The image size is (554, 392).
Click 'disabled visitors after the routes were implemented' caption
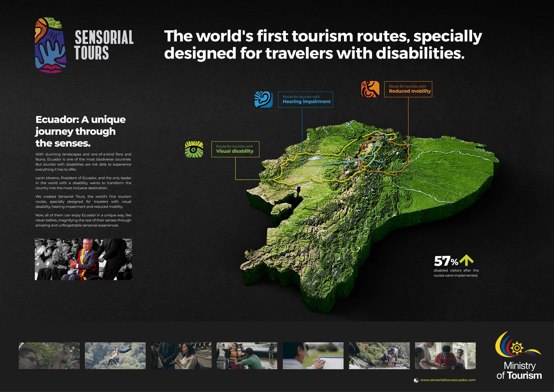coord(456,273)
